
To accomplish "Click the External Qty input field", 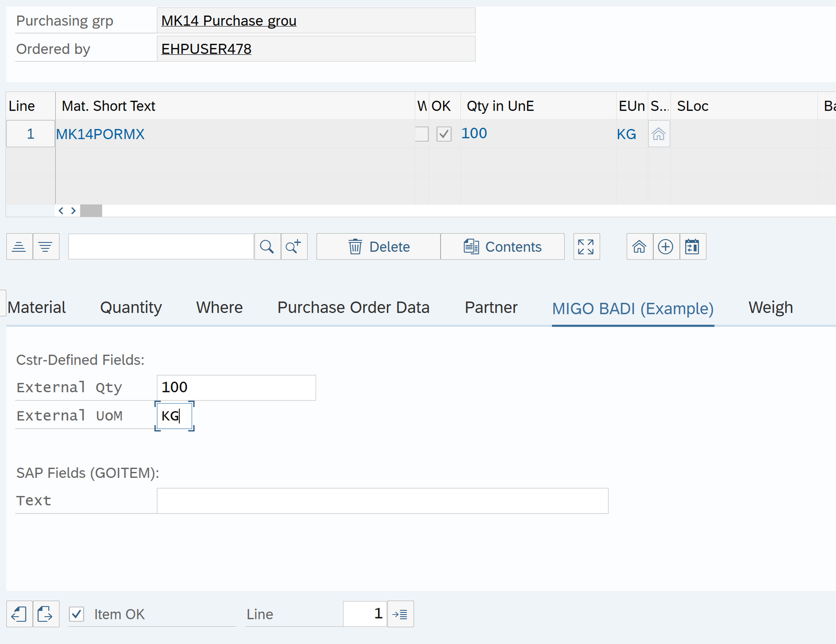I will [x=236, y=388].
